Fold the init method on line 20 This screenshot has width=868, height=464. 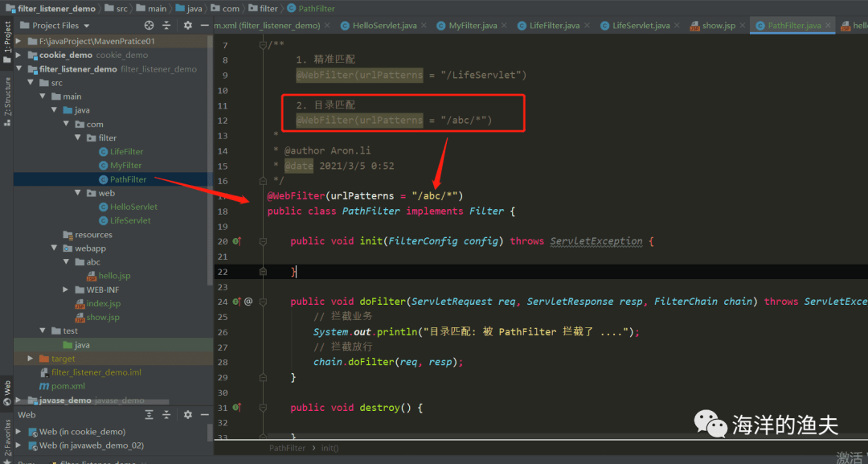(263, 241)
